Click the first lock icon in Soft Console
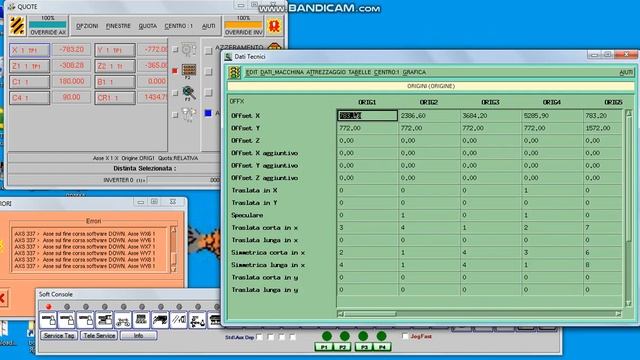 [x=49, y=320]
